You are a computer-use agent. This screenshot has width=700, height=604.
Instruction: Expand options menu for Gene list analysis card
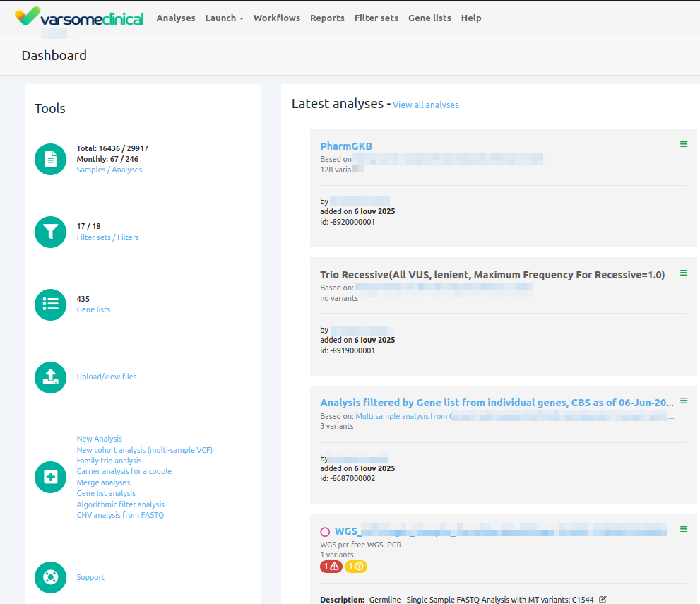(683, 401)
